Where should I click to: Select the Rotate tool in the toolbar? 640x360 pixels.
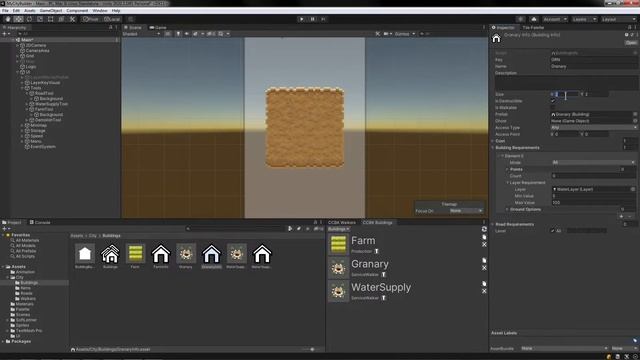pos(29,19)
